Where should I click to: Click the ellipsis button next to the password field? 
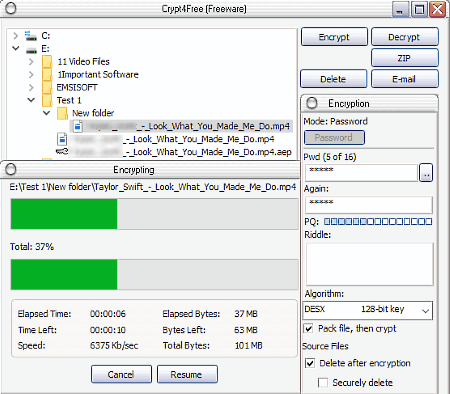click(x=426, y=172)
